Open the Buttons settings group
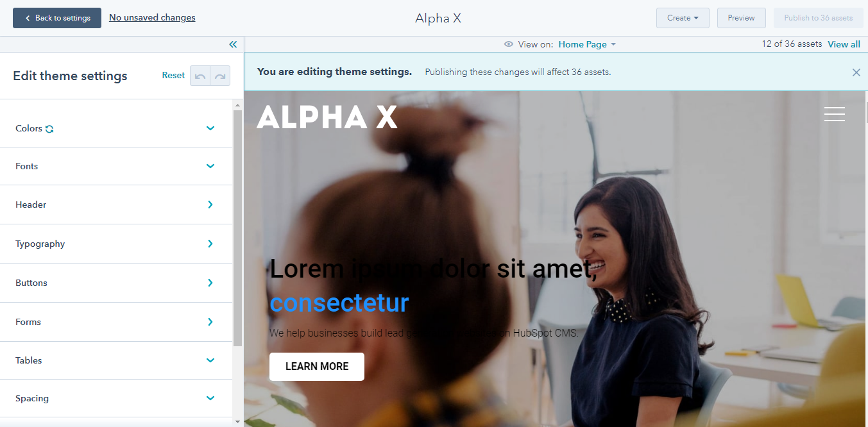The height and width of the screenshot is (427, 868). tap(116, 283)
